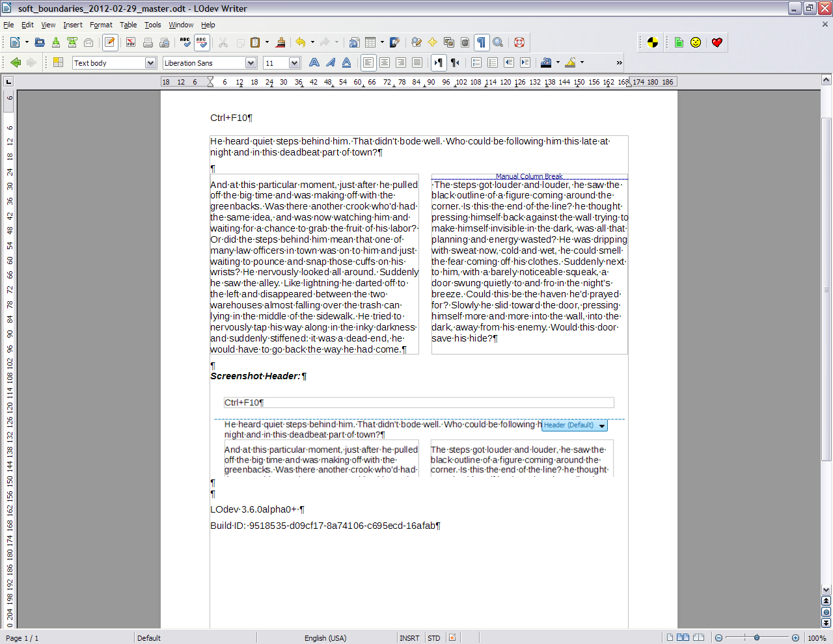Toggle Edit File mode button

110,42
